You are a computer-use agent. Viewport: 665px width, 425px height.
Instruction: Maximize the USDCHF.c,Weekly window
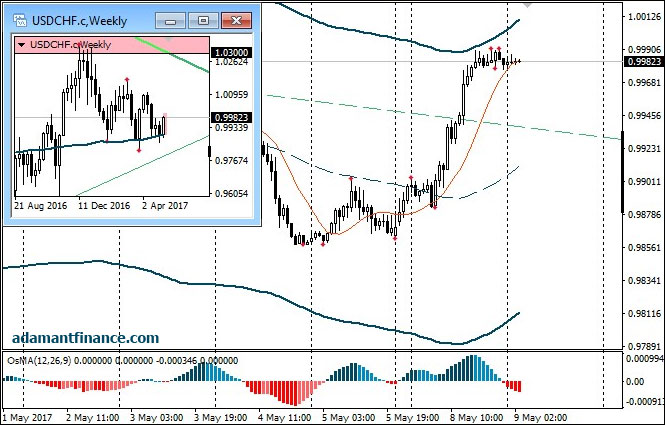(203, 20)
